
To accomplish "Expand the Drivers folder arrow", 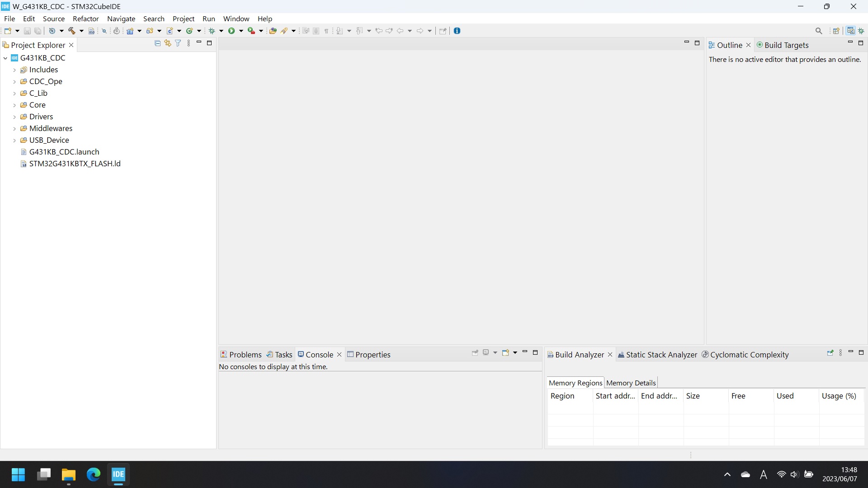I will tap(14, 117).
